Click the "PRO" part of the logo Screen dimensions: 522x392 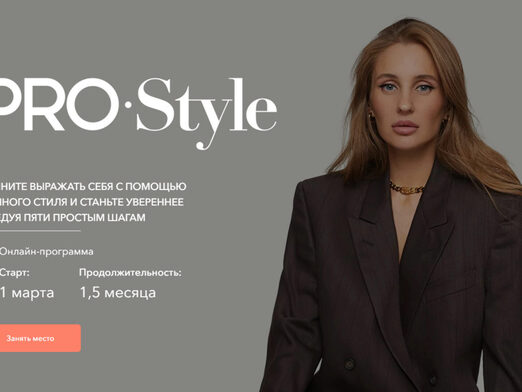[x=59, y=104]
